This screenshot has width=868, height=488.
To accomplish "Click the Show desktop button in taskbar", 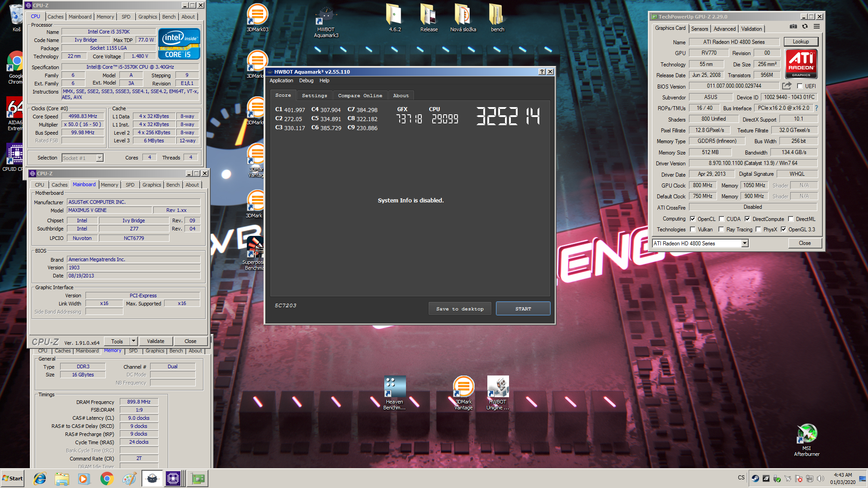I will [863, 479].
